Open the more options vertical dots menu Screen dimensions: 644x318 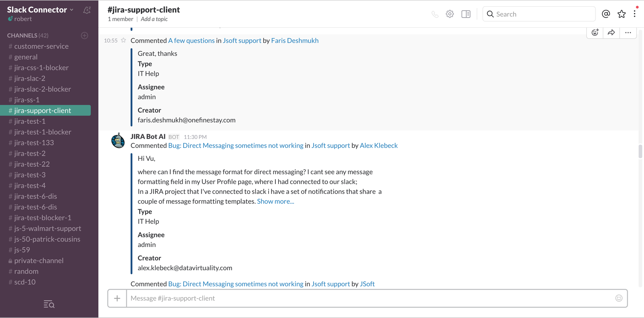pyautogui.click(x=635, y=14)
